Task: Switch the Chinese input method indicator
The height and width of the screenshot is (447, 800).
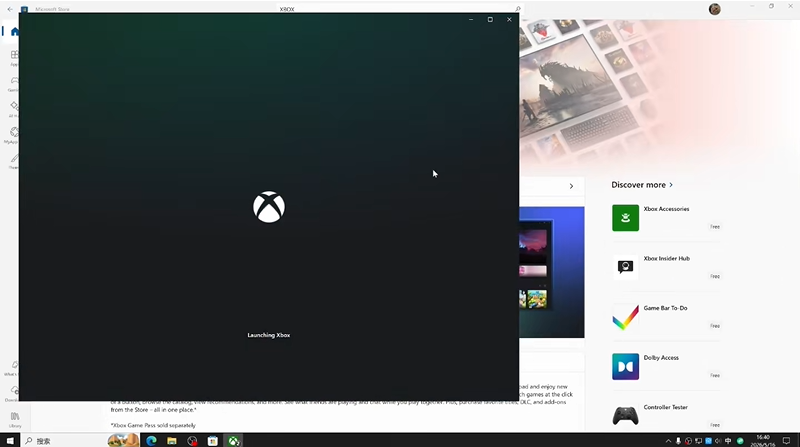Action: 728,441
